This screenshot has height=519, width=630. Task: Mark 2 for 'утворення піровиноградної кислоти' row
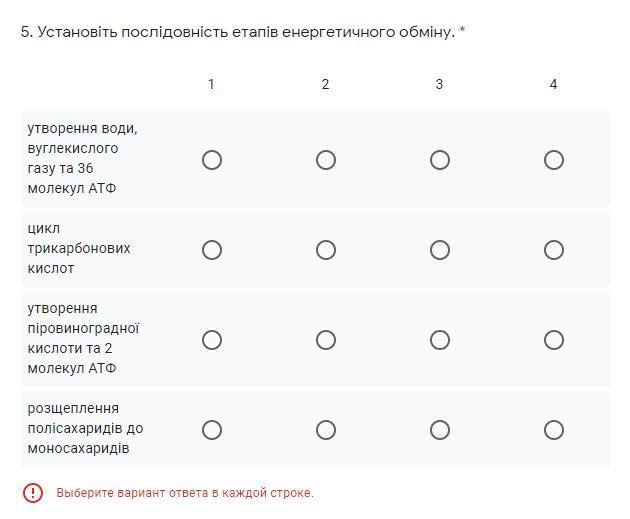tap(326, 340)
